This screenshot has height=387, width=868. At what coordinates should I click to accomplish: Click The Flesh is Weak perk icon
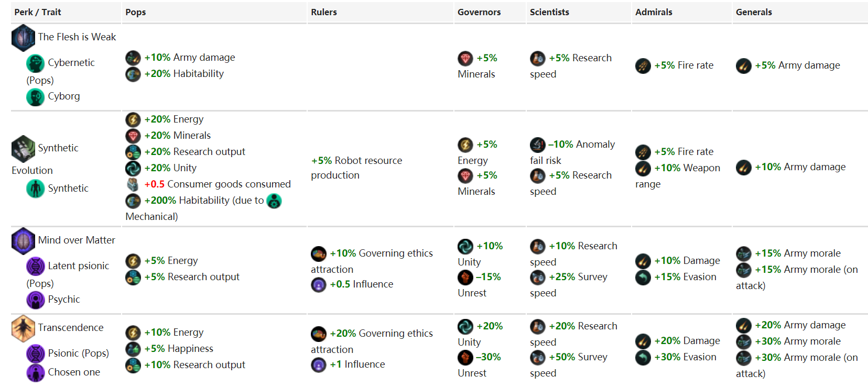[23, 38]
